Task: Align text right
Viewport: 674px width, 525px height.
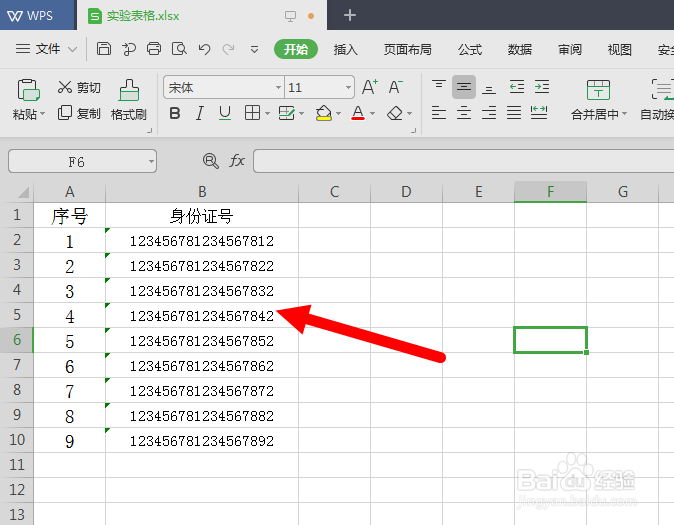Action: click(x=489, y=113)
